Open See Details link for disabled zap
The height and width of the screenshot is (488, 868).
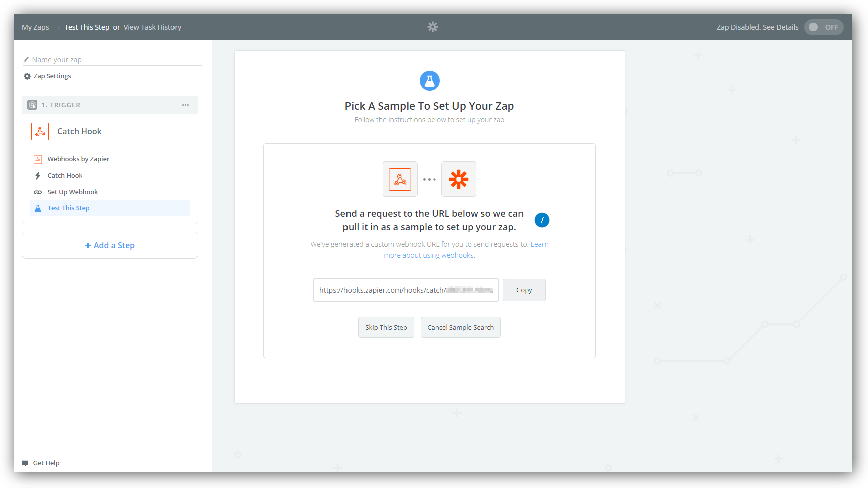coord(781,27)
